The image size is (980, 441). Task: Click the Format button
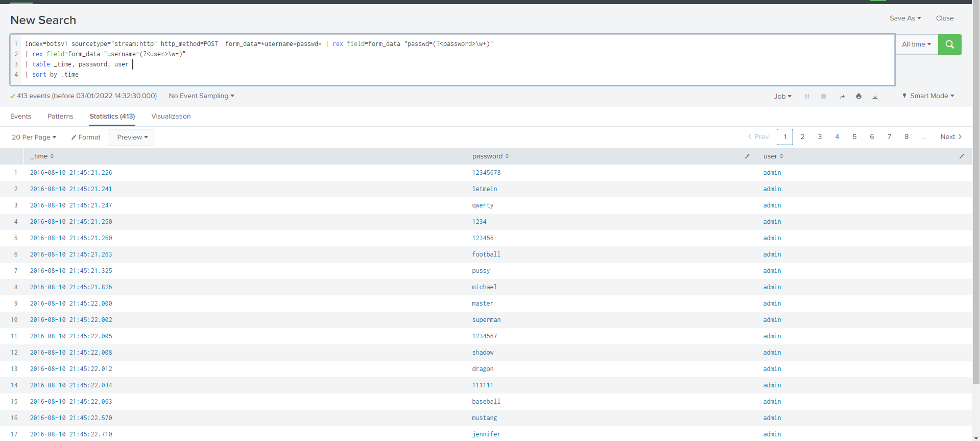(86, 137)
